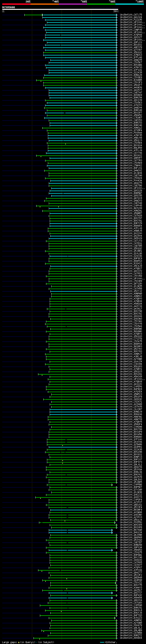Select hit UniRef100_A7QFK6

pos(131,35)
